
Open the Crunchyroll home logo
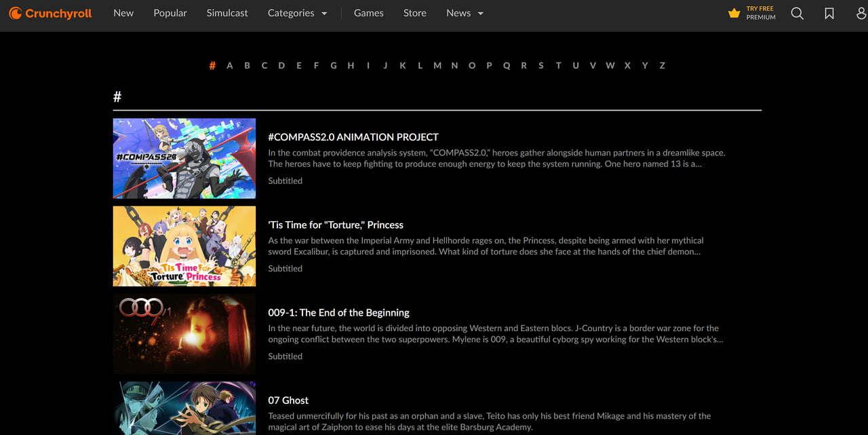tap(50, 13)
